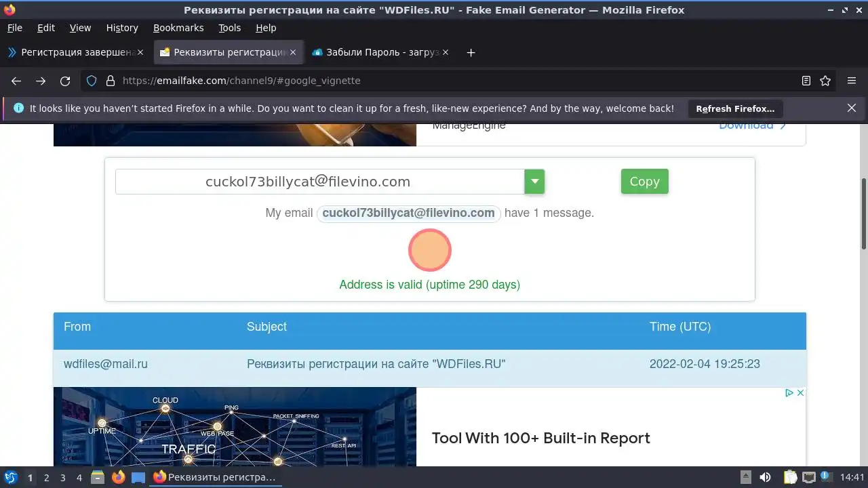Open the File menu
Screen dimensions: 868x488
point(14,28)
